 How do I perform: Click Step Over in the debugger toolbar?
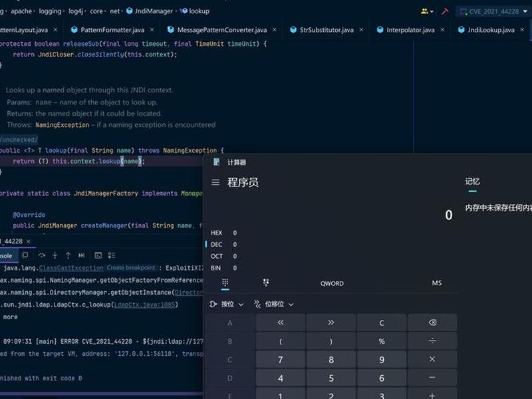[42, 255]
